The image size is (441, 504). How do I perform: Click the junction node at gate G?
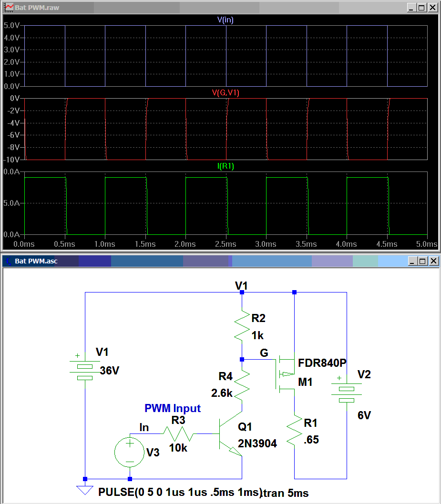click(242, 359)
